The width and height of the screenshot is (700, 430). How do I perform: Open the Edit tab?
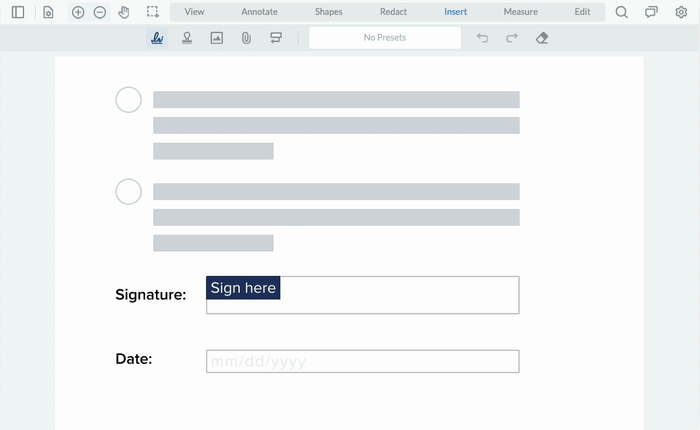582,12
